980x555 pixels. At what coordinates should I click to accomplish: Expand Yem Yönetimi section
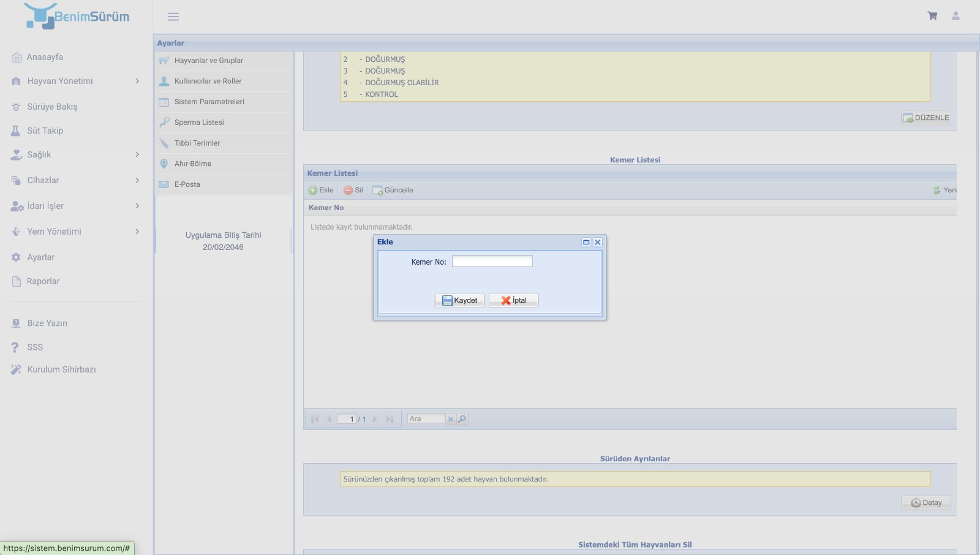point(77,232)
